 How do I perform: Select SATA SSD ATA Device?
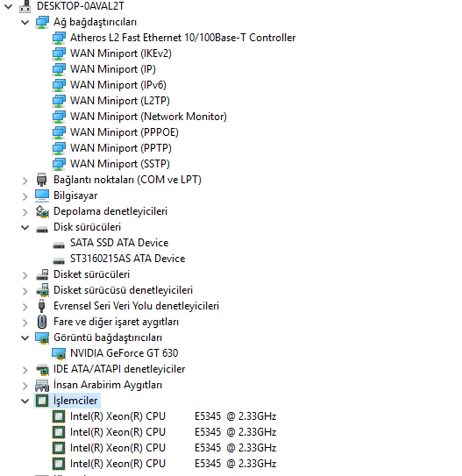tap(119, 243)
